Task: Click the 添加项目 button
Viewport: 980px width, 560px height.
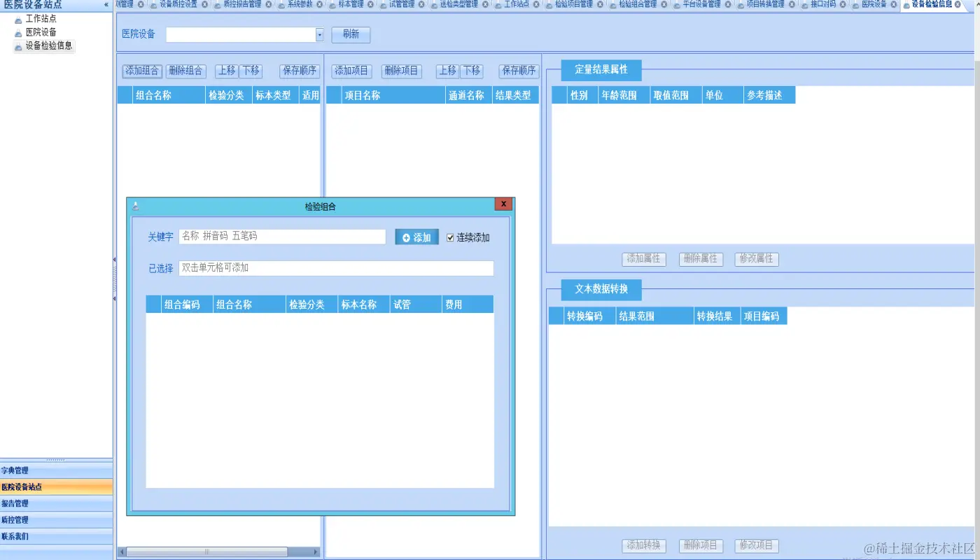Action: [351, 71]
